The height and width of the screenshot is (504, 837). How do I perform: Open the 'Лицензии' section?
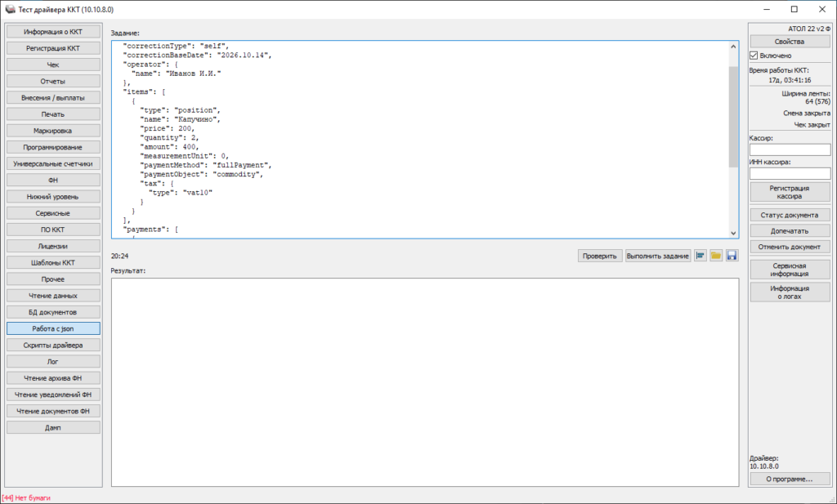click(x=53, y=247)
